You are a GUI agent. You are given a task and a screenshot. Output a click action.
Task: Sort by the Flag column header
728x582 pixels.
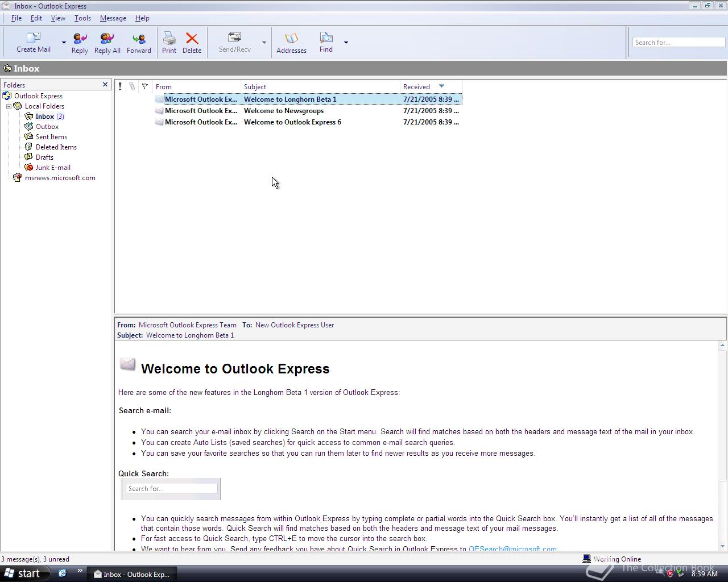click(x=145, y=86)
